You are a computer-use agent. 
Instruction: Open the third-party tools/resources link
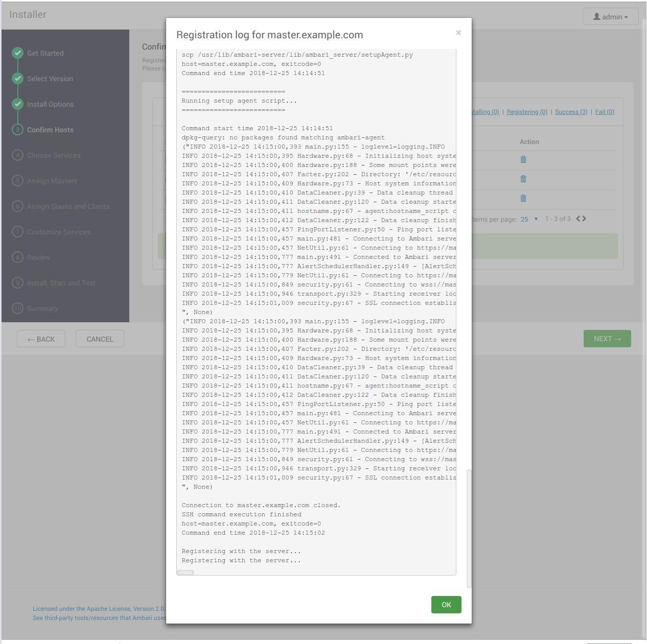pyautogui.click(x=99, y=618)
